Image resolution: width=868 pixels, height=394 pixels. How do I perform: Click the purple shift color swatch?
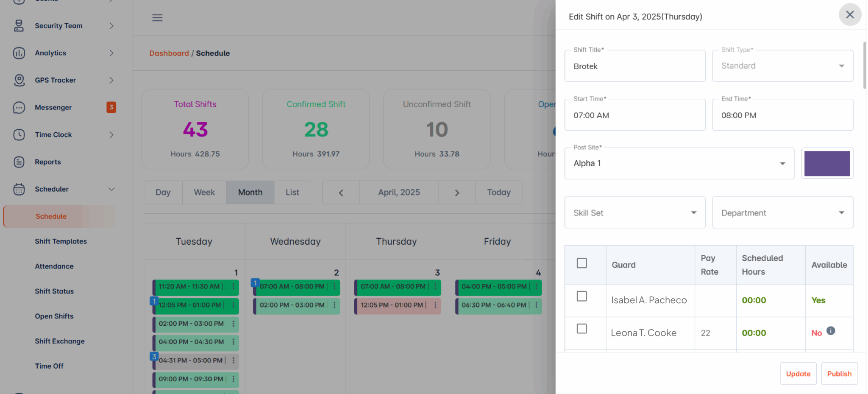click(x=827, y=163)
